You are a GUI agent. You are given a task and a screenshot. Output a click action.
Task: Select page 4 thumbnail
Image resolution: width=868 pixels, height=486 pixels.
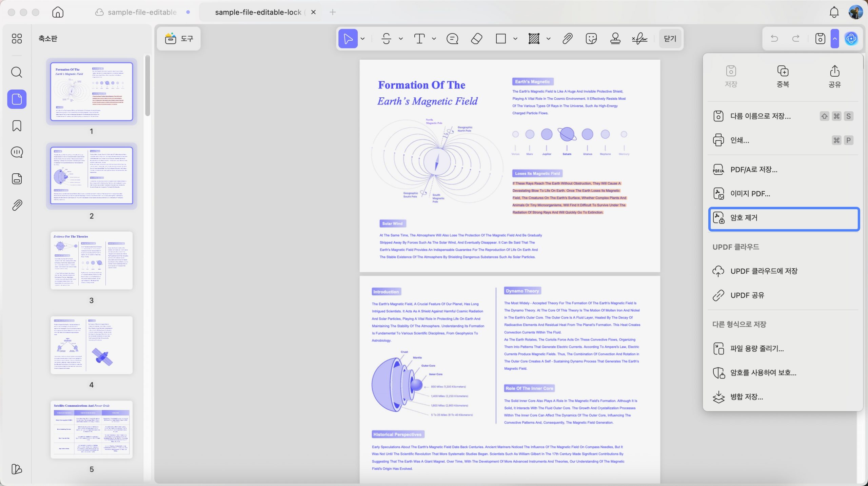(x=92, y=345)
